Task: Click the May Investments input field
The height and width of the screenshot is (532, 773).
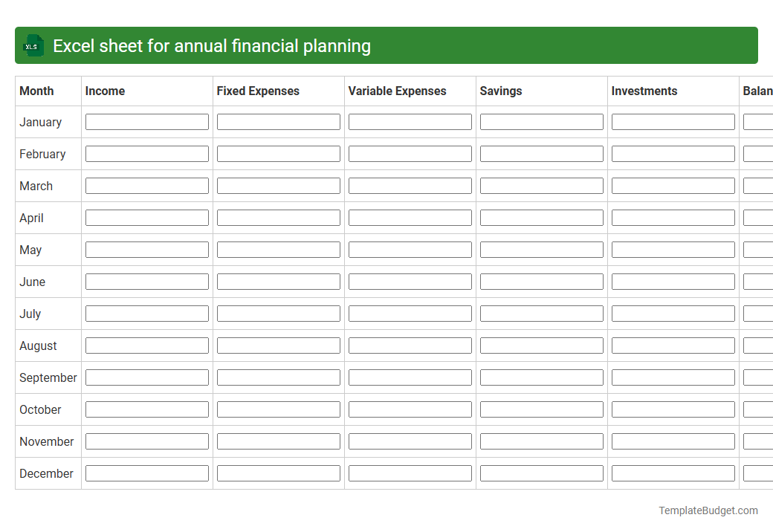Action: click(x=673, y=249)
